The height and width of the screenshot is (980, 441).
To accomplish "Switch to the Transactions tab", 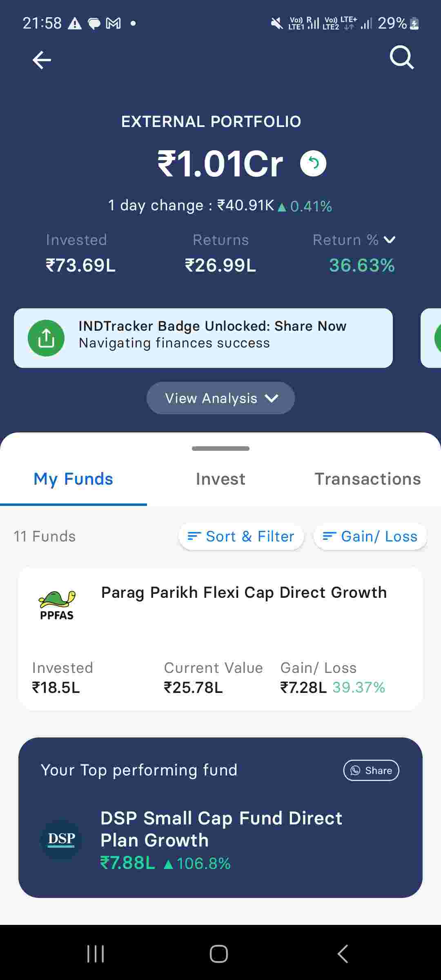I will pyautogui.click(x=367, y=479).
